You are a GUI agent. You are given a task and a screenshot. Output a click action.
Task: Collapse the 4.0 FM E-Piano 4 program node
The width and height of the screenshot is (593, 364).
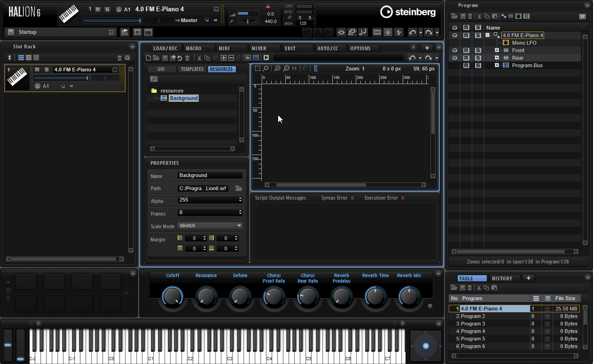point(488,35)
